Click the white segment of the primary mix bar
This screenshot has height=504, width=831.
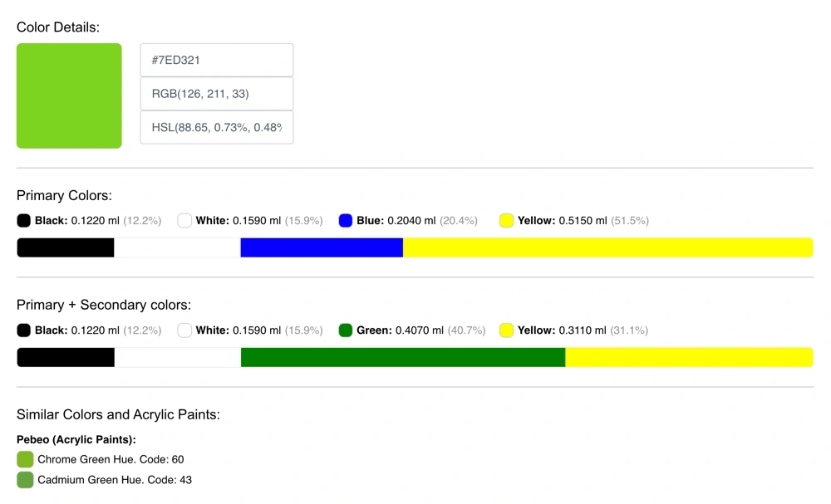(177, 247)
